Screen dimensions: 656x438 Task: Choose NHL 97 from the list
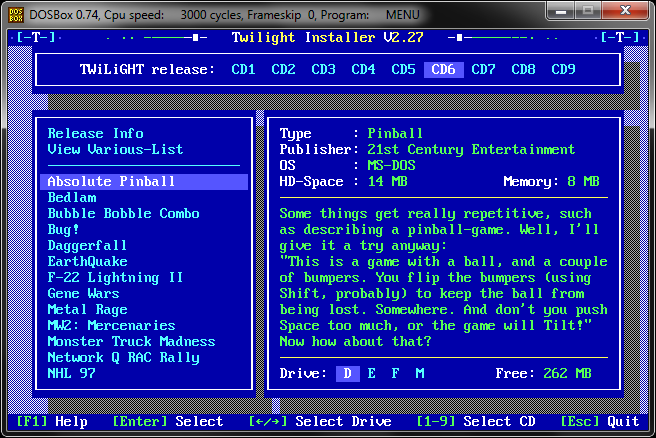pos(72,374)
